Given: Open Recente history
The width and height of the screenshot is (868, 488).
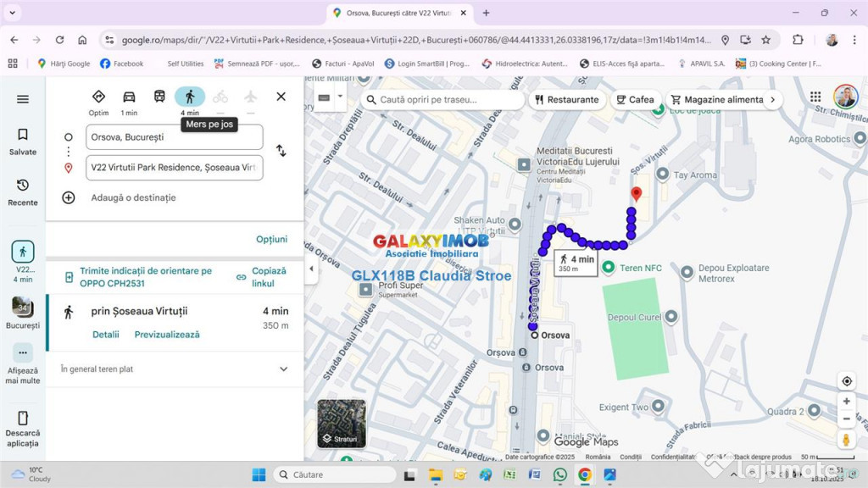Looking at the screenshot, I should coord(23,191).
